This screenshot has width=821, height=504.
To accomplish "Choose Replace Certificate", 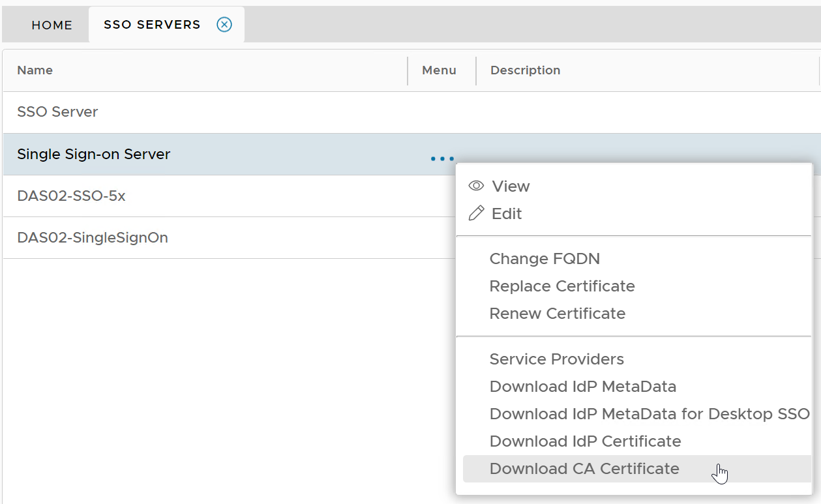I will click(x=562, y=286).
